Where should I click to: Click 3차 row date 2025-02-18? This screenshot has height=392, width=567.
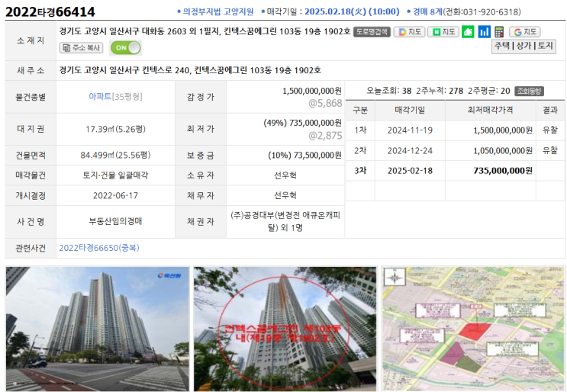[x=410, y=171]
